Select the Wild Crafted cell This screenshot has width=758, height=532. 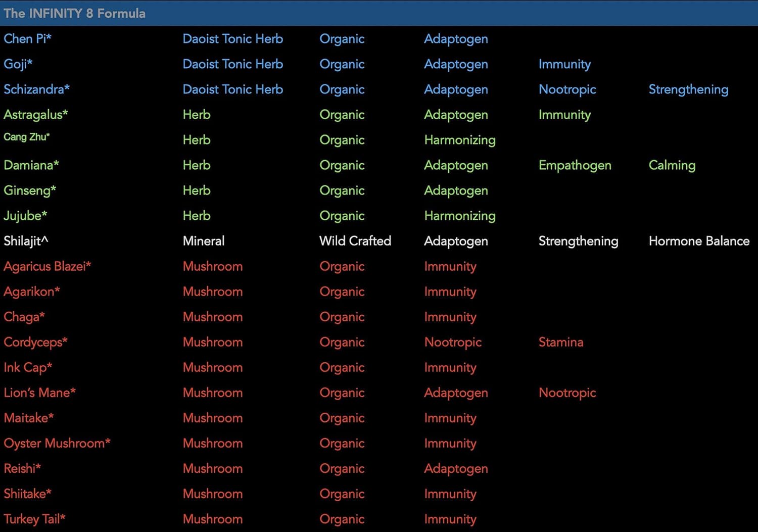pyautogui.click(x=355, y=241)
